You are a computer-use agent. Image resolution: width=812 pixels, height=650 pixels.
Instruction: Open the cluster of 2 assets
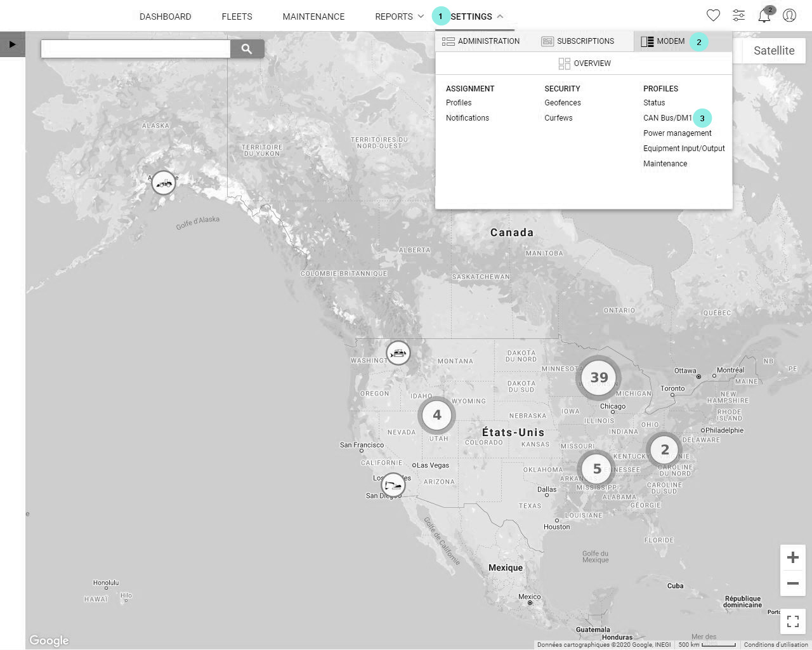664,450
